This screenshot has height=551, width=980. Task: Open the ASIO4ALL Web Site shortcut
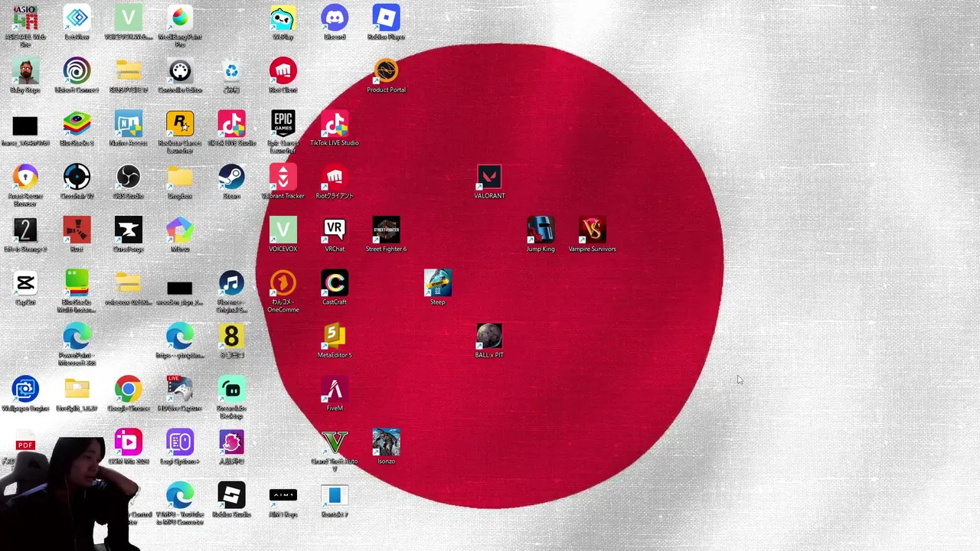[25, 18]
